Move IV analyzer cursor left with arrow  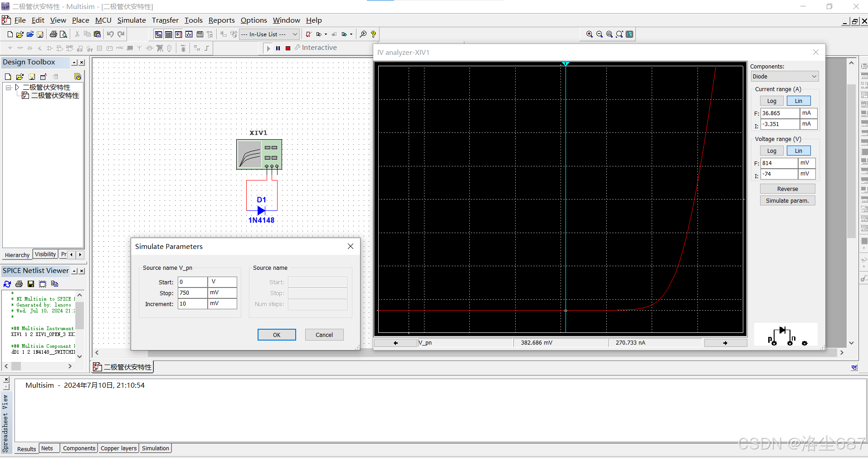click(x=395, y=343)
